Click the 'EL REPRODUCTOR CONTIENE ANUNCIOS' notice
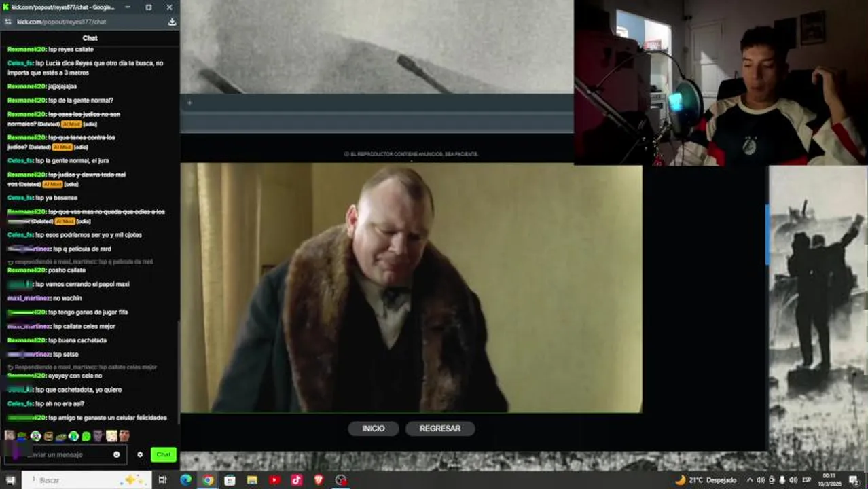The image size is (868, 489). (x=412, y=154)
